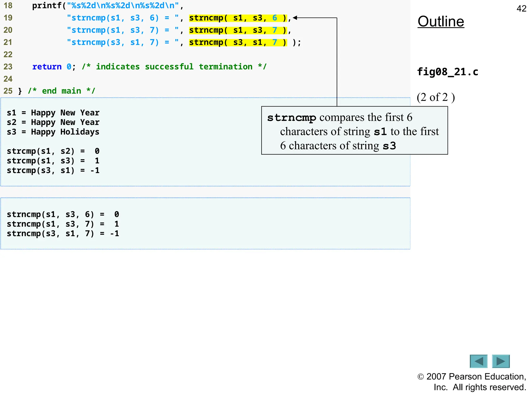Click output strncmp(s3, s1, 7) = -1
The height and width of the screenshot is (399, 532).
pyautogui.click(x=63, y=234)
